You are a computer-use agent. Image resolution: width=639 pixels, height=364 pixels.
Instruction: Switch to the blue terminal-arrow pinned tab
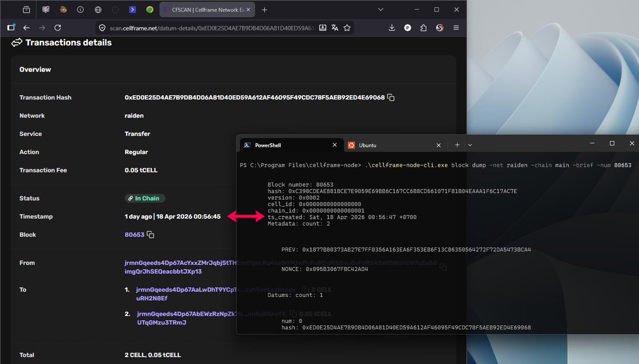[133, 10]
